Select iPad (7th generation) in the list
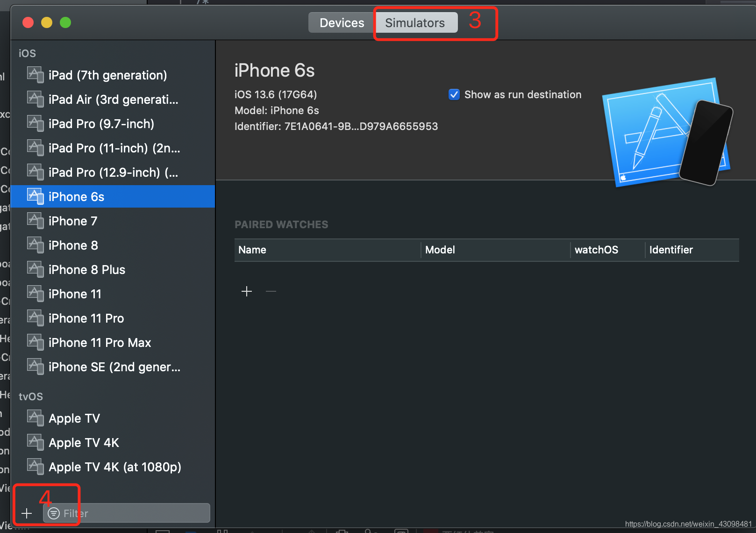 [x=113, y=75]
